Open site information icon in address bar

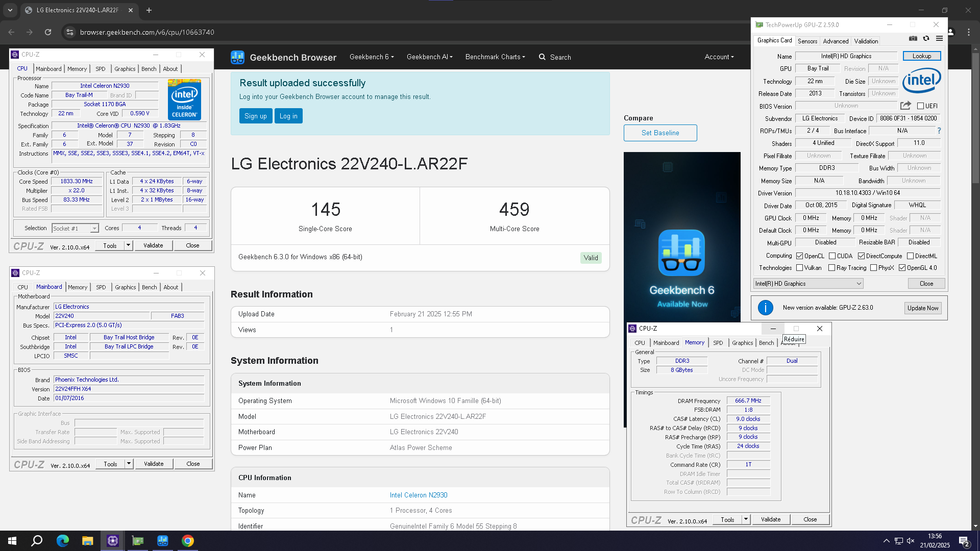click(x=70, y=32)
